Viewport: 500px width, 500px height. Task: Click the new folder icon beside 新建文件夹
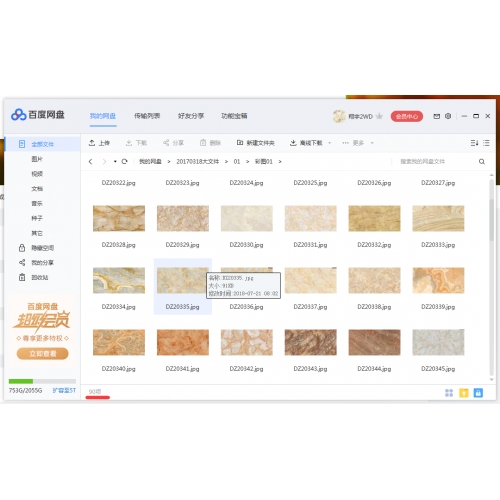[x=240, y=143]
